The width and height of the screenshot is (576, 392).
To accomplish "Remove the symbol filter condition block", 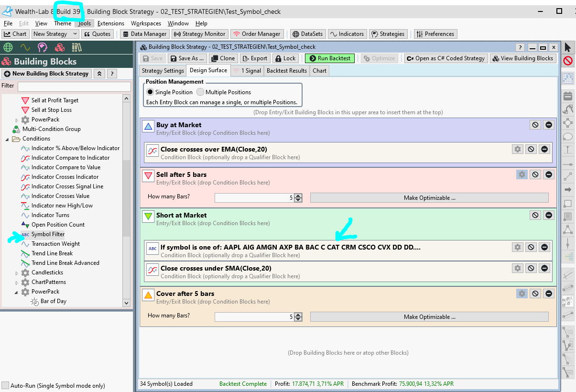I will pos(544,247).
